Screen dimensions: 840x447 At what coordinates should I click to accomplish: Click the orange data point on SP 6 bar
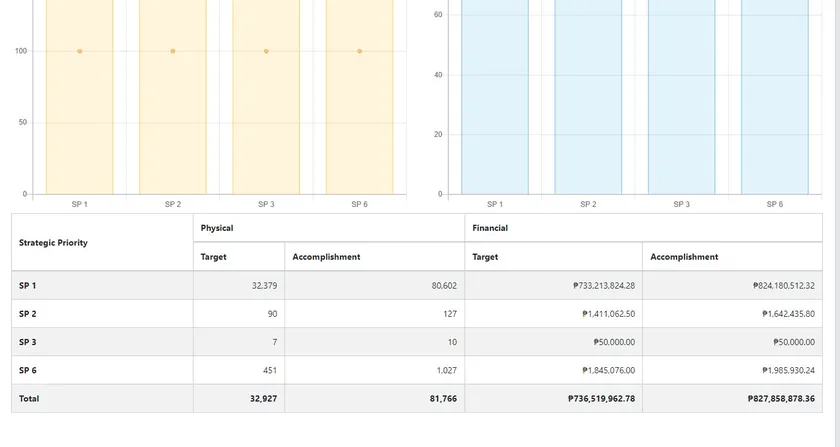359,51
